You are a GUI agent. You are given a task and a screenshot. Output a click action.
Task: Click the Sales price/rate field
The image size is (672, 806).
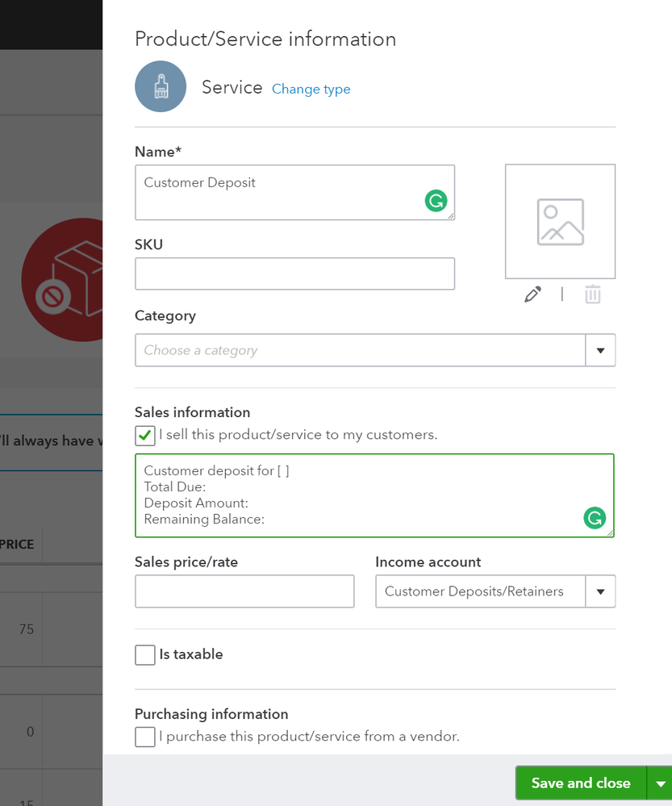pyautogui.click(x=244, y=591)
